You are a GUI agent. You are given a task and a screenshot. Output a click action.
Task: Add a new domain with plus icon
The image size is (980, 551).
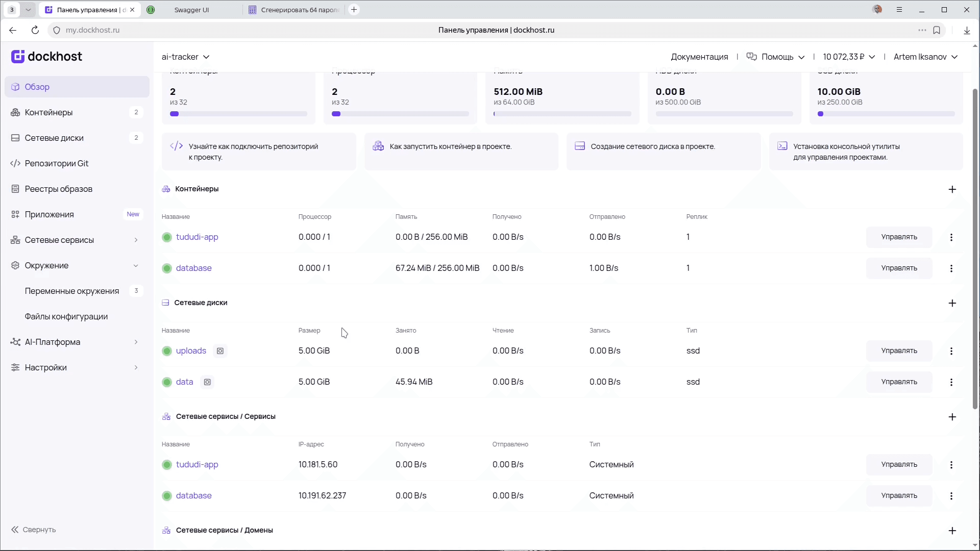click(x=952, y=531)
